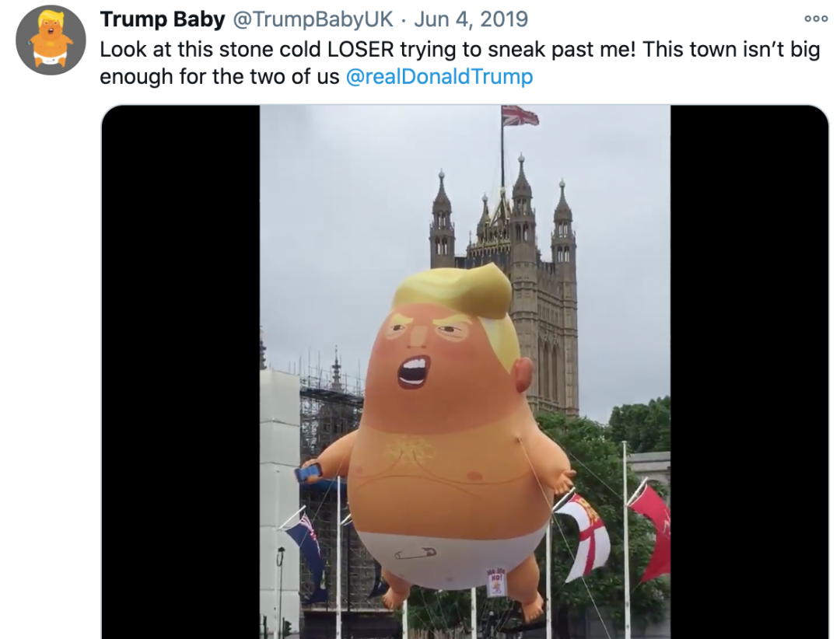
Task: Click the @realDonaldTrump mention
Action: click(439, 77)
